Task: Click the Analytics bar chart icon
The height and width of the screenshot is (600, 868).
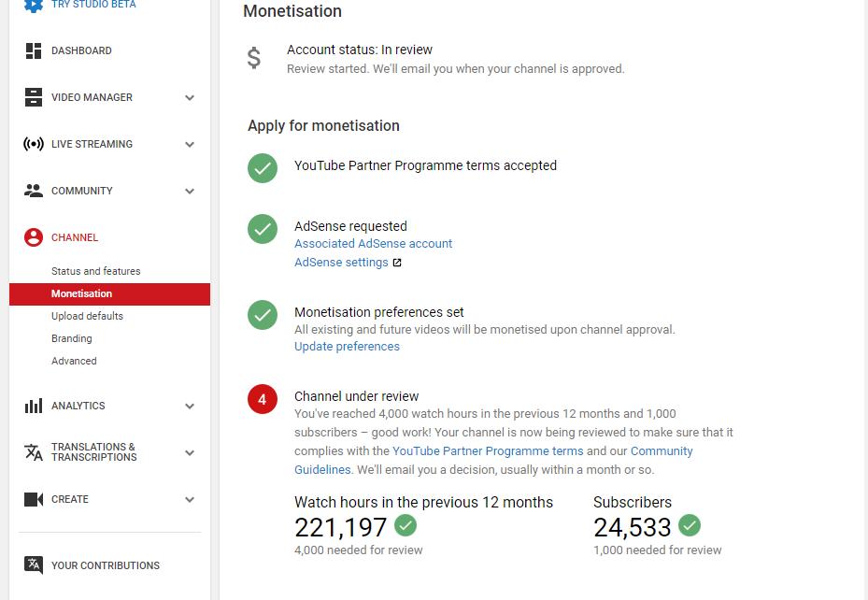Action: pyautogui.click(x=34, y=406)
